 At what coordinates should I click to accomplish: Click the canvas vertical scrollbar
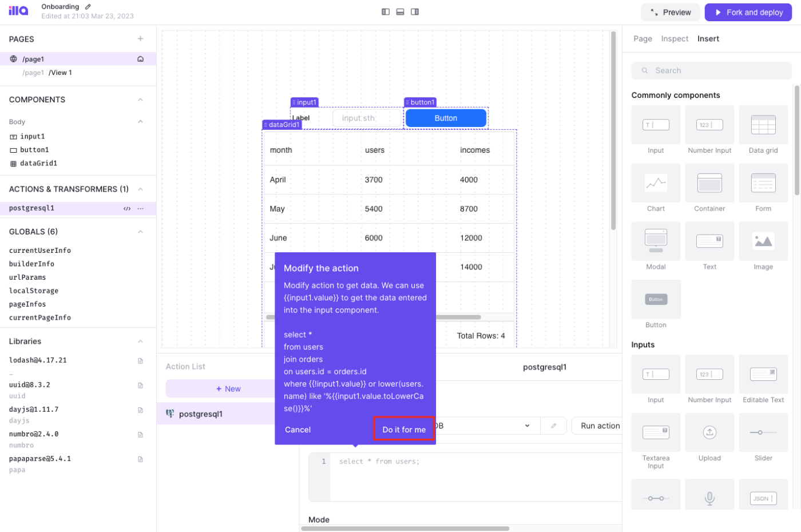613,130
